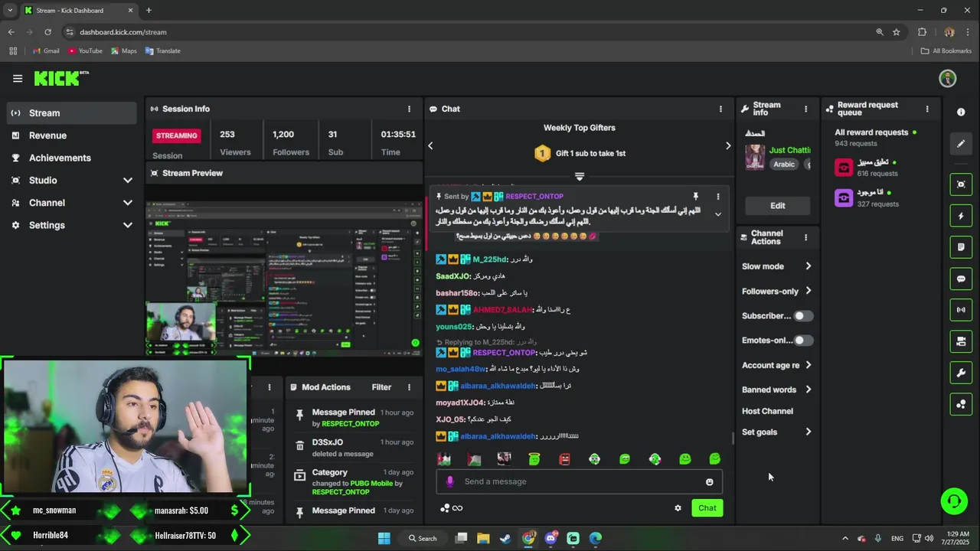
Task: Bookmark this page with star icon
Action: tap(896, 32)
